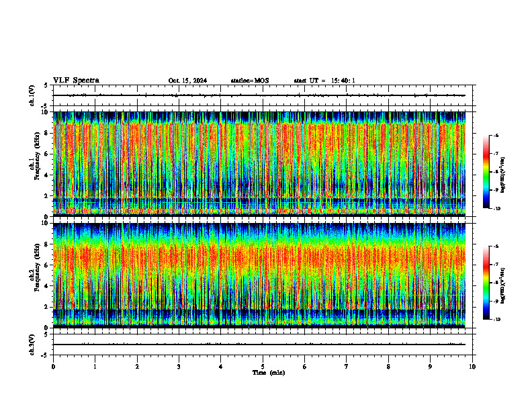Click the ch.1 colorbar "log(PSD)" unit label
The image size is (532, 411).
[503, 175]
